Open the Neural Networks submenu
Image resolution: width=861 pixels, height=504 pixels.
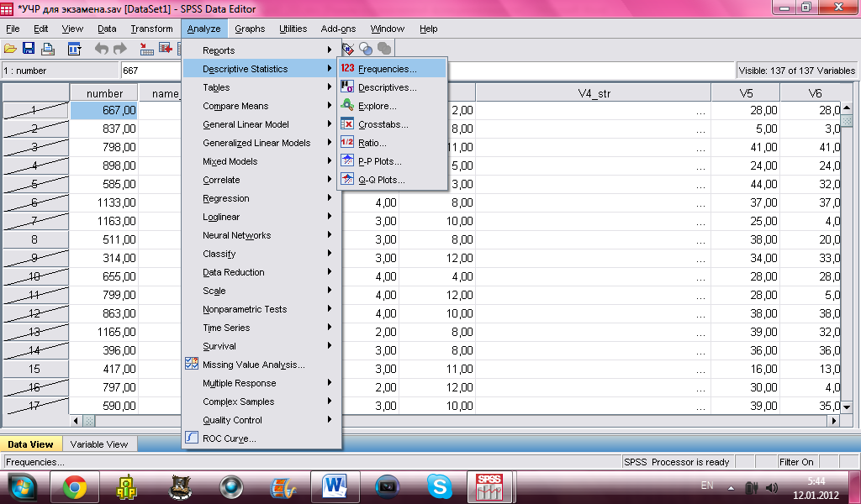tap(261, 235)
